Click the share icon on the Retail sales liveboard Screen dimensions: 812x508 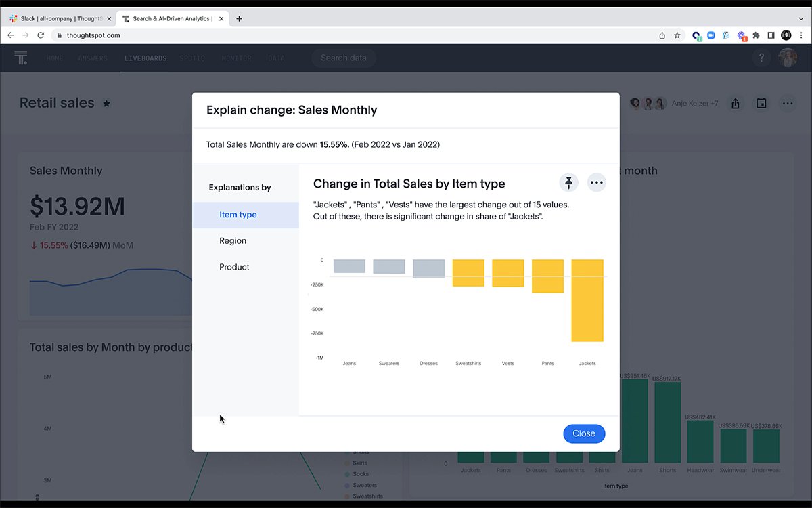tap(736, 103)
